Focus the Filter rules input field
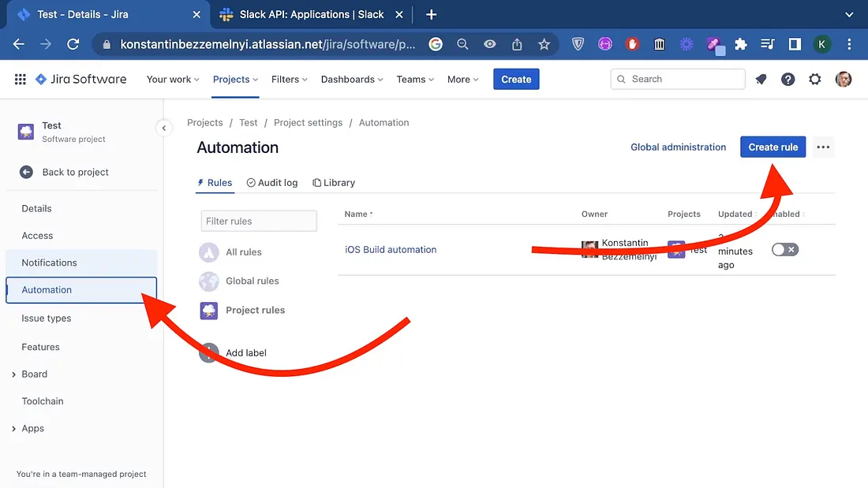 tap(259, 222)
